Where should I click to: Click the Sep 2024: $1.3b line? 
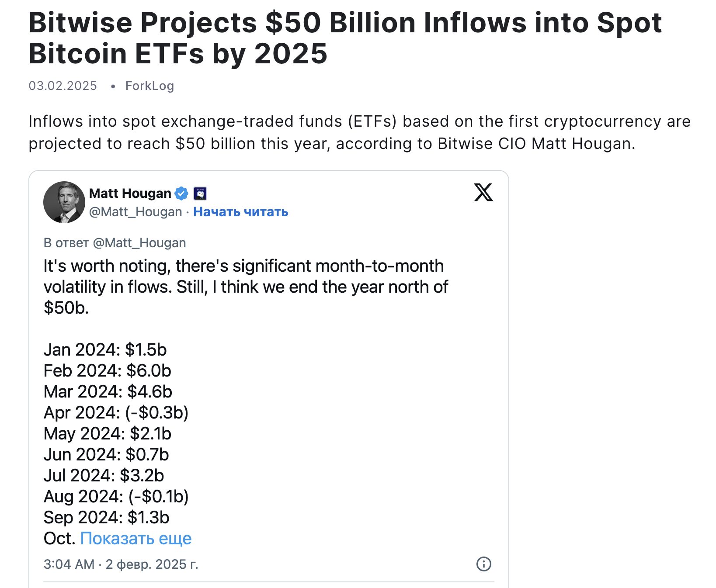[x=106, y=518]
